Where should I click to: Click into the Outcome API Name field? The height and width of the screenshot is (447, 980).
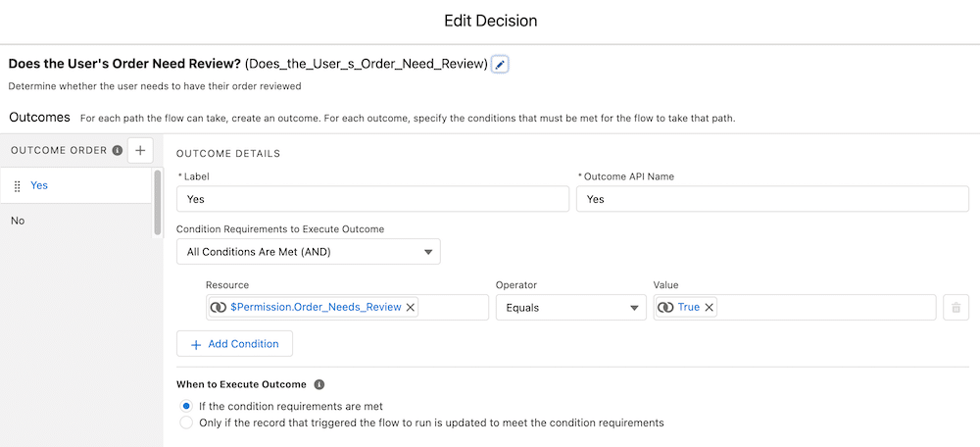(772, 199)
